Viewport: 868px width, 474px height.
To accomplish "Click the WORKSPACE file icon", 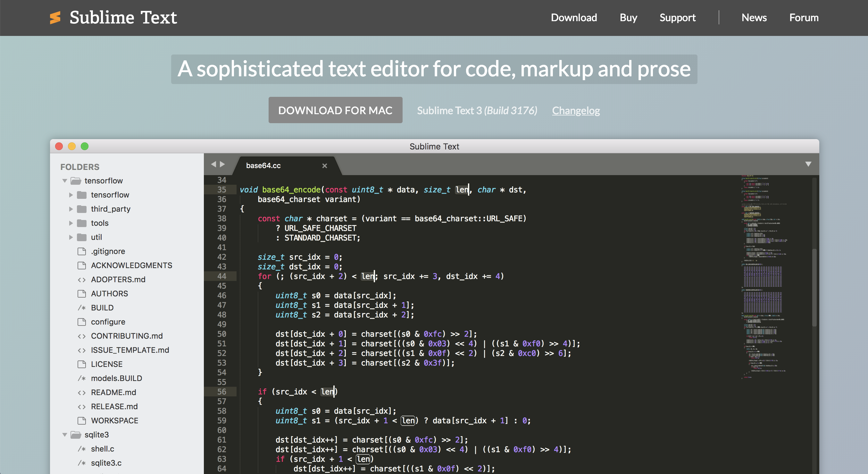I will click(x=81, y=421).
